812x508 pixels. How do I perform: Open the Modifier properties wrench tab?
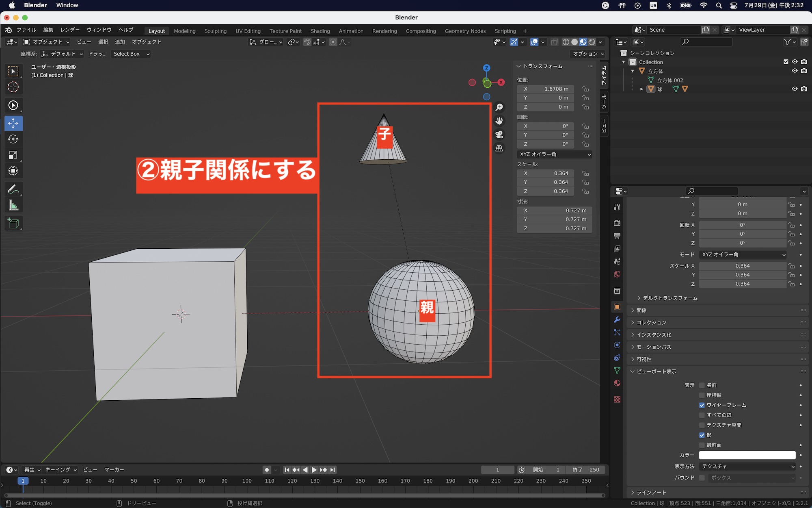click(x=617, y=320)
